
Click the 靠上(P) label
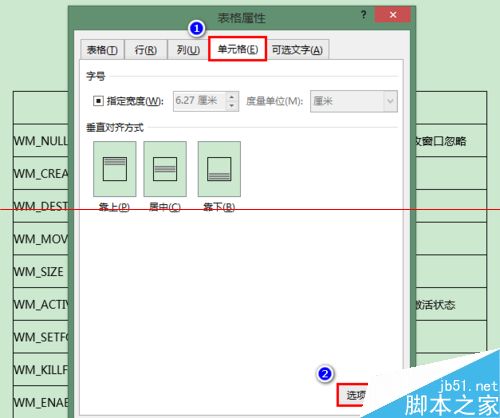point(114,207)
